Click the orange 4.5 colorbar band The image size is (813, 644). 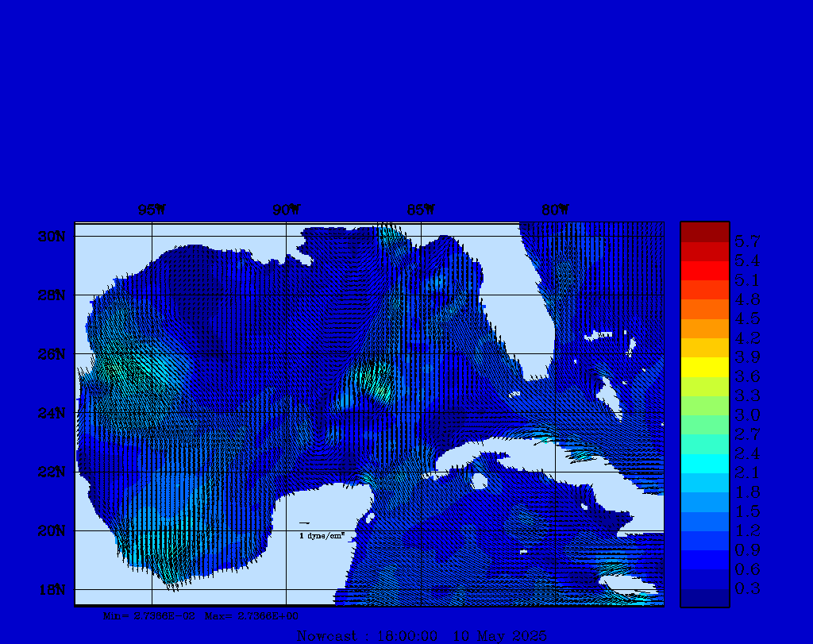pyautogui.click(x=704, y=309)
